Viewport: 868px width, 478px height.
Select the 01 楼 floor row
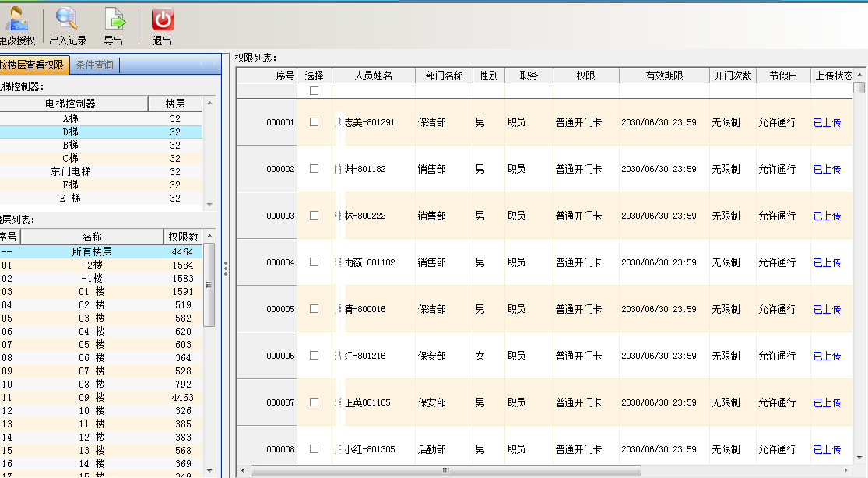(x=100, y=291)
